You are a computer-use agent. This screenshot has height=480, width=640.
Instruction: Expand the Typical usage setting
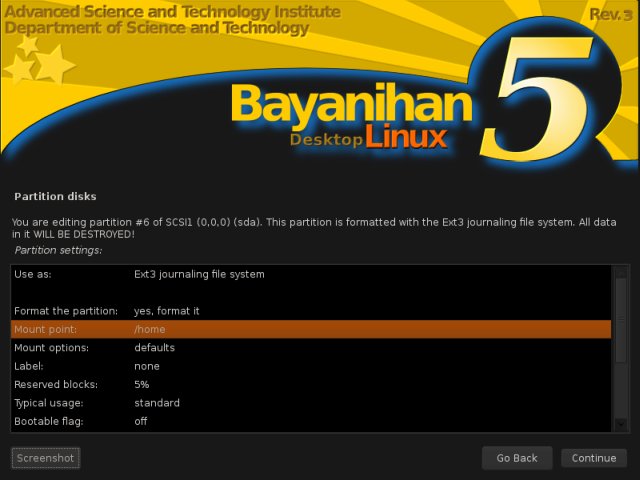pyautogui.click(x=310, y=403)
